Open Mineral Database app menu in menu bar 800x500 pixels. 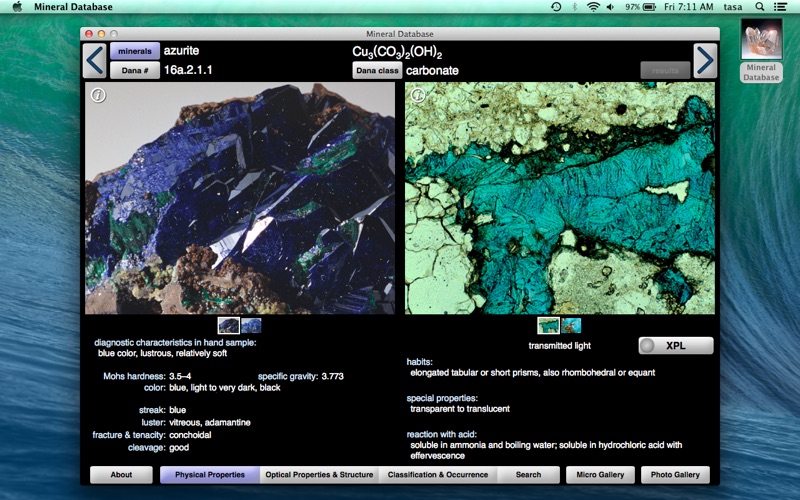click(x=73, y=7)
